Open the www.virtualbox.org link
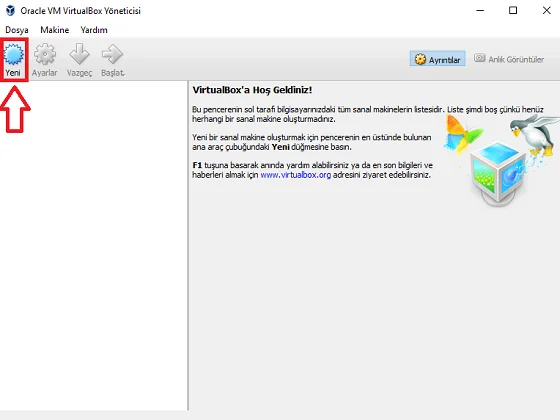The image size is (560, 420). (296, 175)
